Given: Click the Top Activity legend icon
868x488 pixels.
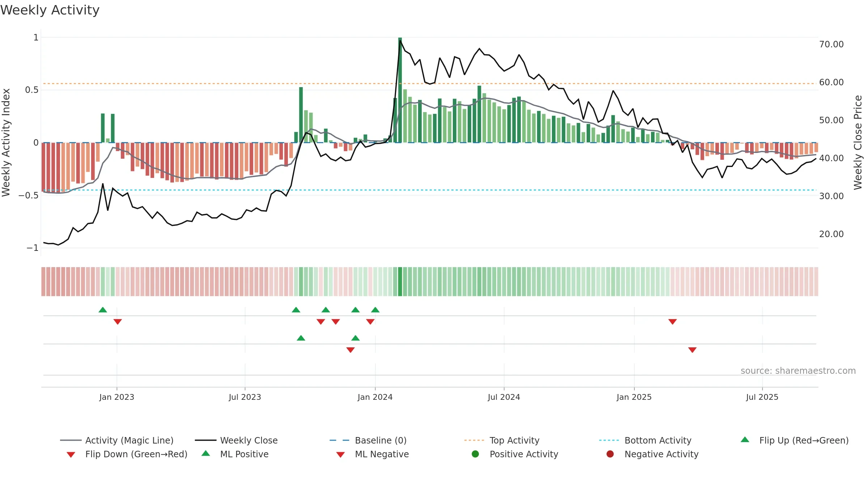Looking at the screenshot, I should tap(474, 440).
